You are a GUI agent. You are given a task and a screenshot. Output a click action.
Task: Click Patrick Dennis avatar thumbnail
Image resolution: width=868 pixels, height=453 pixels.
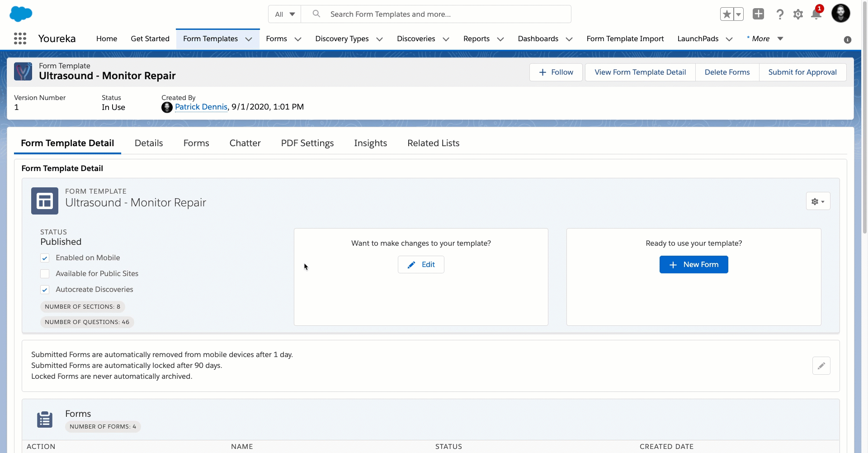[x=167, y=107]
